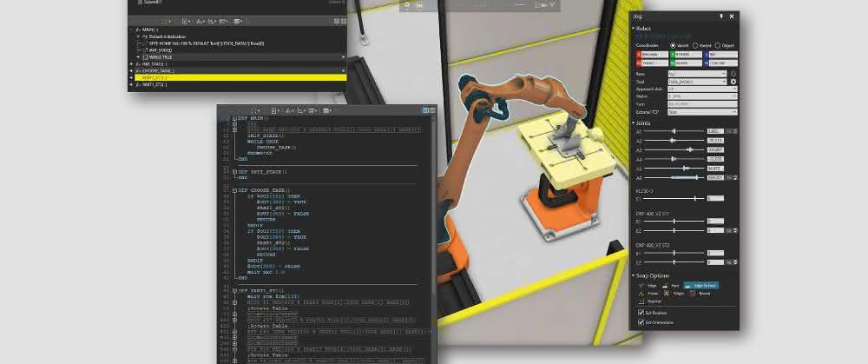Click the A1 joint slider track
This screenshot has width=868, height=364.
click(674, 131)
